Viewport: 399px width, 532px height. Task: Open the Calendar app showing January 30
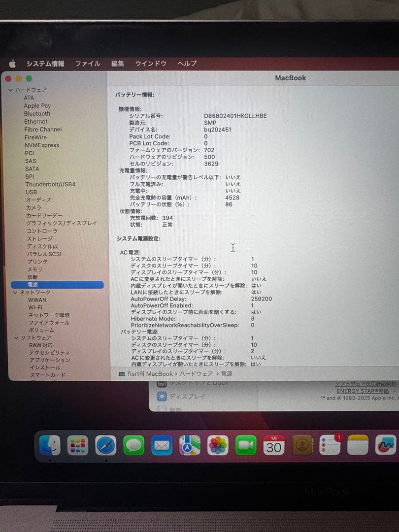click(274, 445)
